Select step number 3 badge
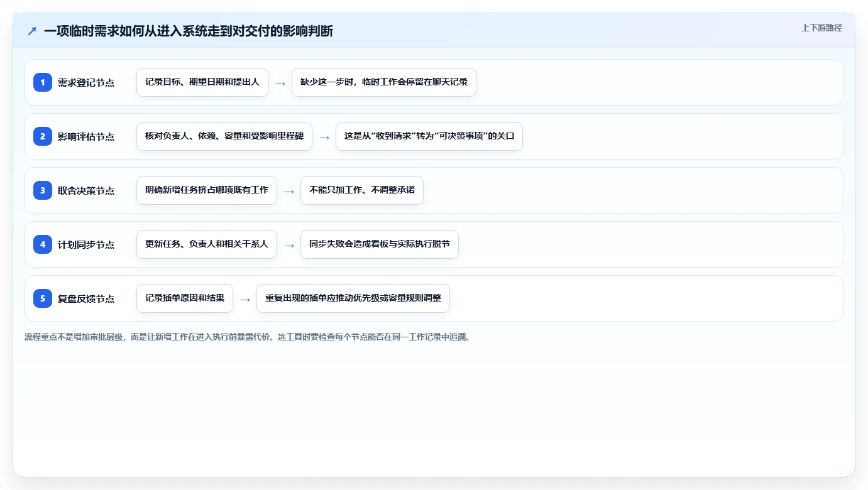Image resolution: width=868 pixels, height=490 pixels. (43, 190)
